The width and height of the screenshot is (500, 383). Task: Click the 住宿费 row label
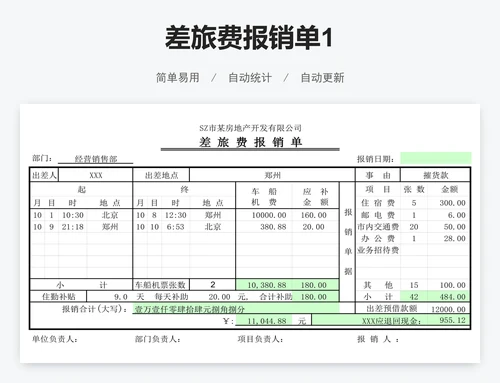[x=377, y=203]
